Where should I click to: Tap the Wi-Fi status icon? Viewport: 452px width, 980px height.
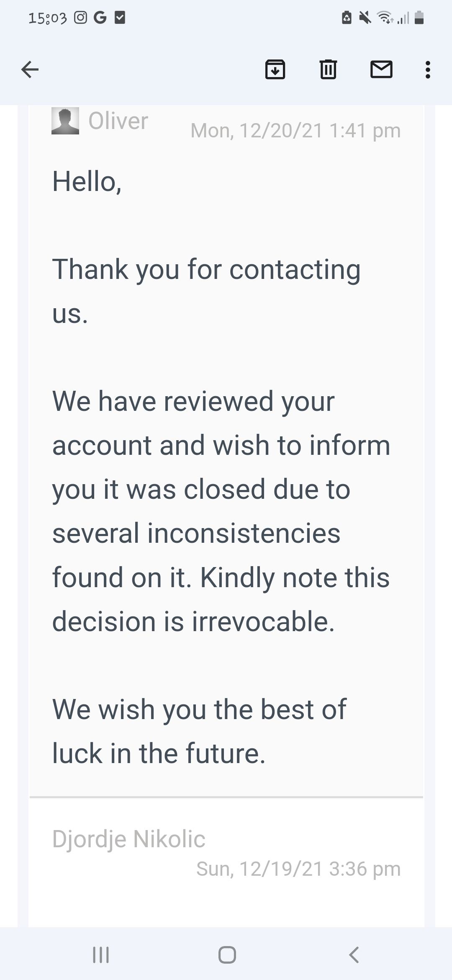384,18
